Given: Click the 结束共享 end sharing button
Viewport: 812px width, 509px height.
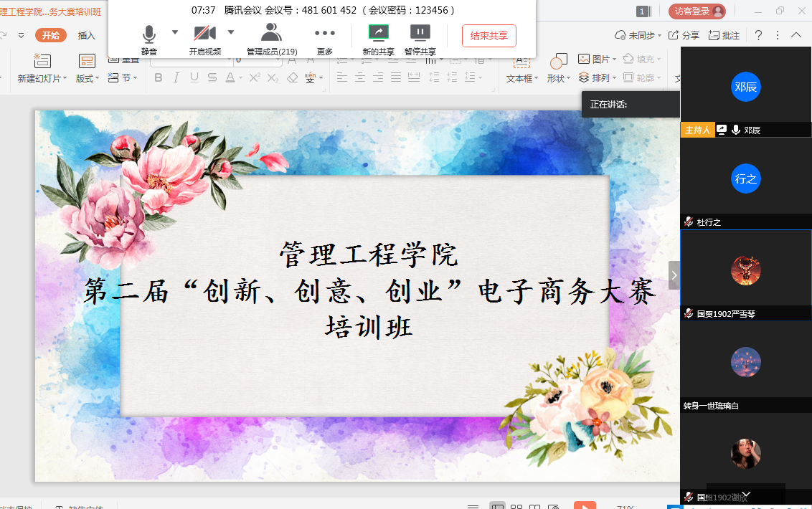Looking at the screenshot, I should click(488, 36).
